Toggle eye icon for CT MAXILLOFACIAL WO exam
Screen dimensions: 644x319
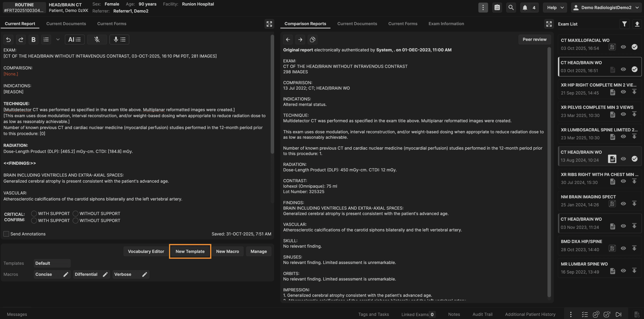623,47
